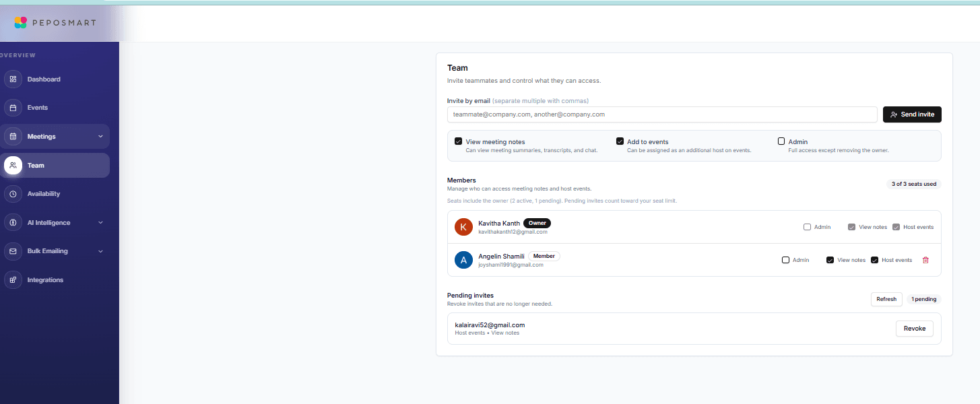Delete Angelin Shamili via trash icon
Screen dimensions: 980x404
click(x=925, y=260)
